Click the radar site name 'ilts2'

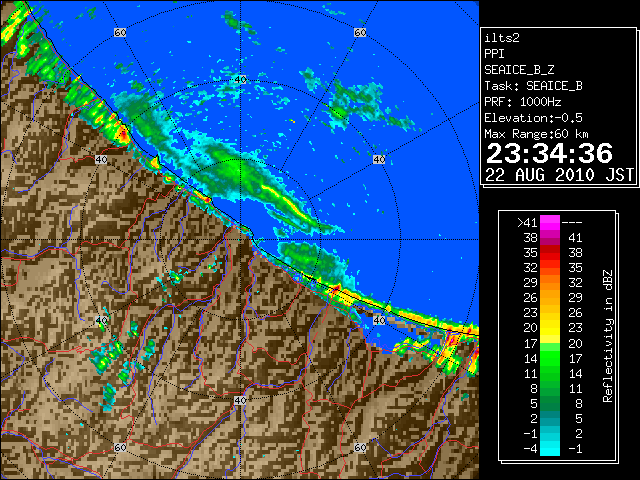[x=502, y=38]
